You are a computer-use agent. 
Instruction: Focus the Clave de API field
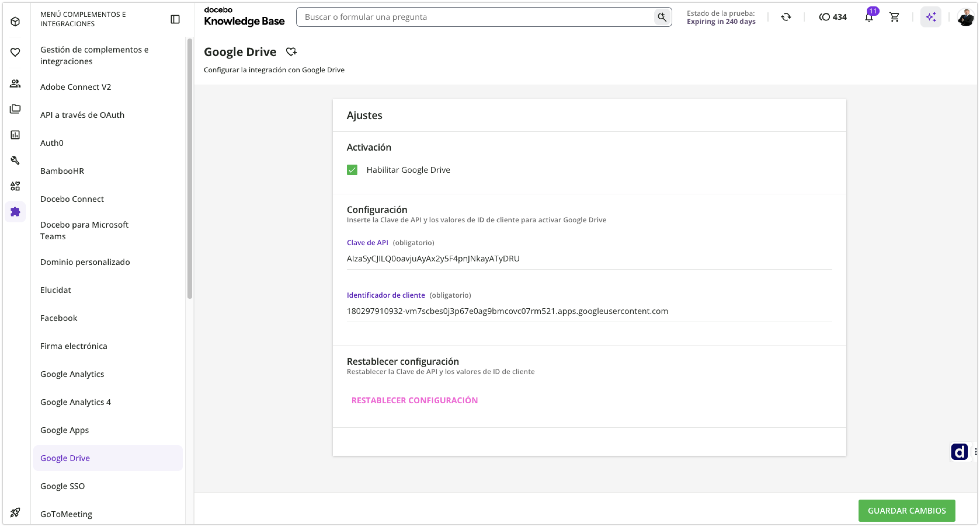(589, 259)
